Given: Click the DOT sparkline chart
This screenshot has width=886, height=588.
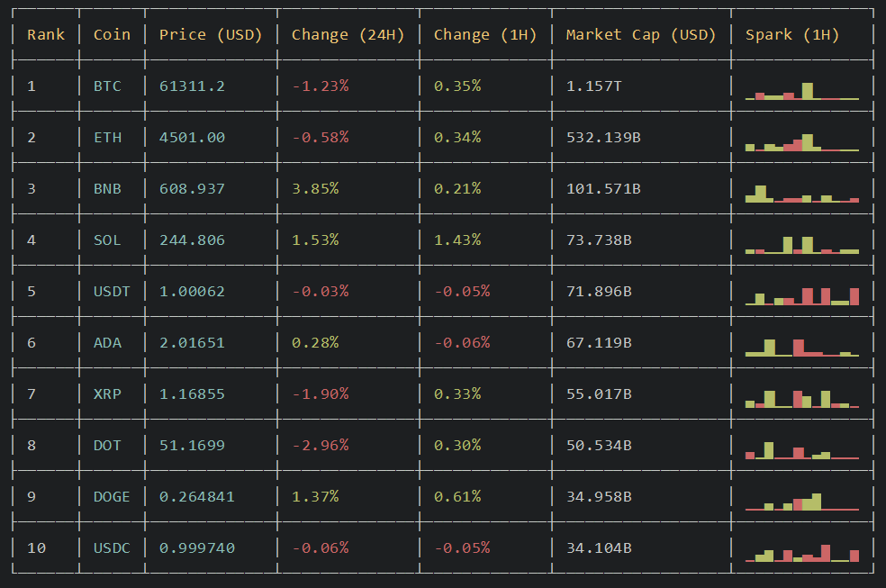Looking at the screenshot, I should [x=801, y=451].
